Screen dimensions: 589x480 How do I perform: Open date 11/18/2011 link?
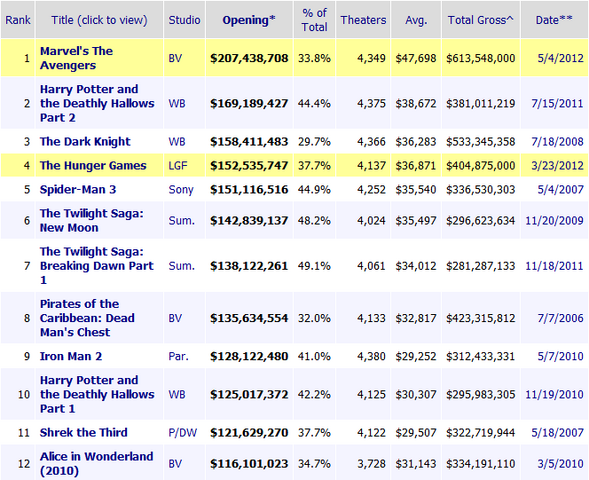pyautogui.click(x=554, y=266)
